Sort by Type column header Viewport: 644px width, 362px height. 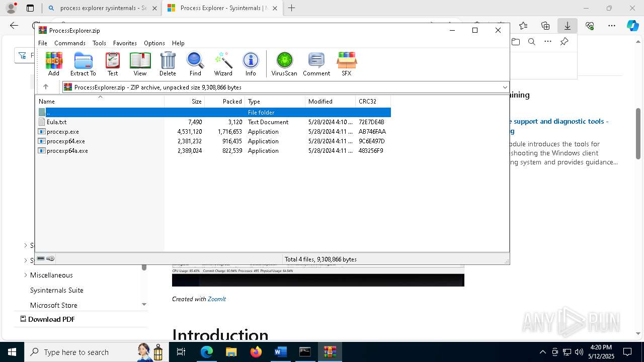tap(275, 102)
